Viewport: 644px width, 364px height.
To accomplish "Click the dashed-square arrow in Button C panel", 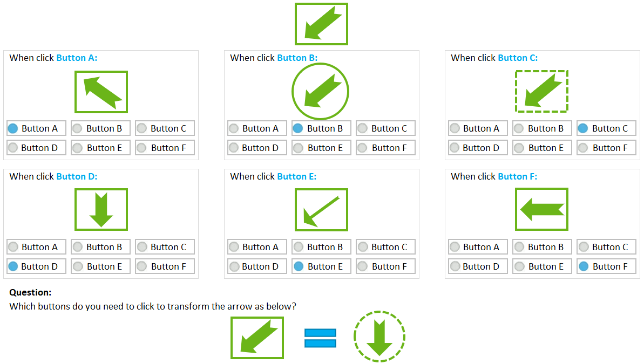I will coord(541,92).
